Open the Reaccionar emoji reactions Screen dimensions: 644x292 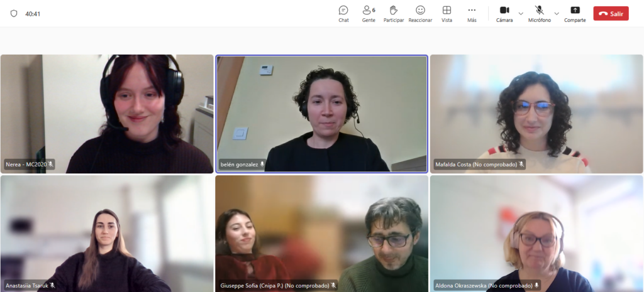(x=420, y=13)
